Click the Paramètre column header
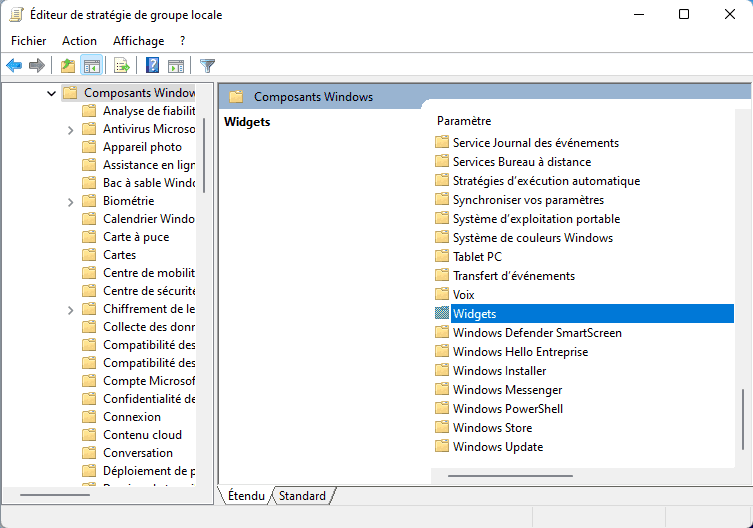 (464, 121)
